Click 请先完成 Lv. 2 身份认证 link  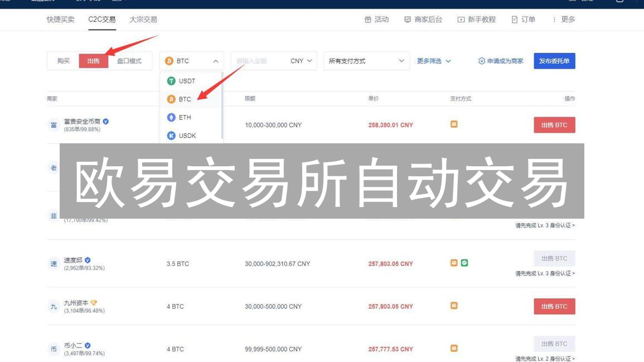coord(545,359)
